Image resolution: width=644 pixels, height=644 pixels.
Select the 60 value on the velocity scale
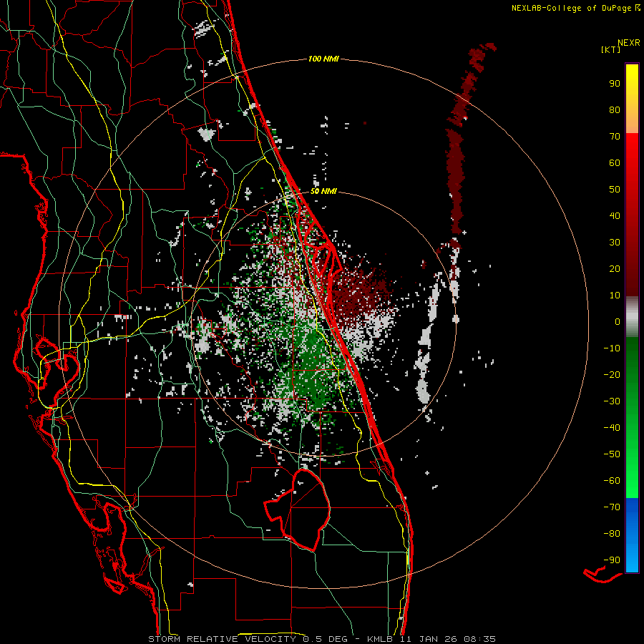coord(615,162)
